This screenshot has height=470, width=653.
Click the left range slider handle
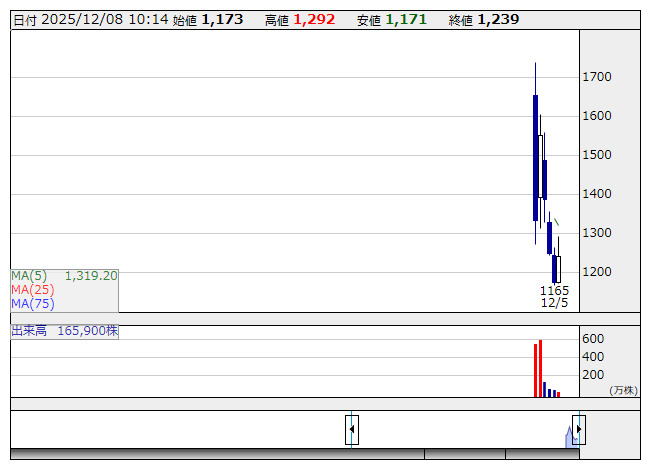tap(352, 430)
